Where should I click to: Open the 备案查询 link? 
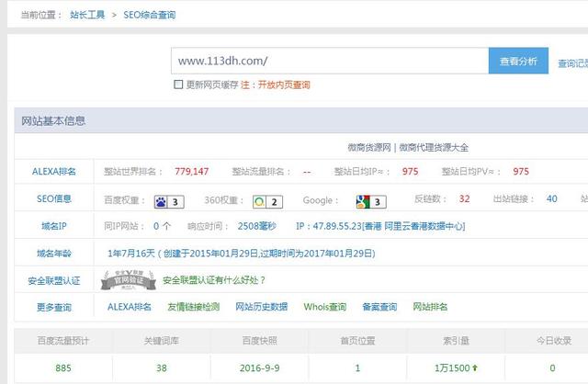click(x=379, y=307)
